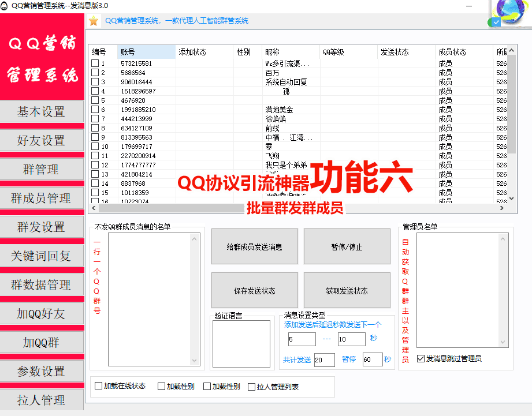Click the QQ等级 column header
This screenshot has height=416, width=532.
[349, 52]
